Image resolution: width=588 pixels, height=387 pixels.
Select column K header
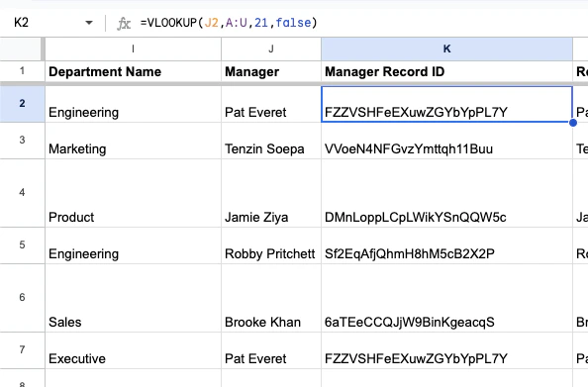[x=446, y=48]
